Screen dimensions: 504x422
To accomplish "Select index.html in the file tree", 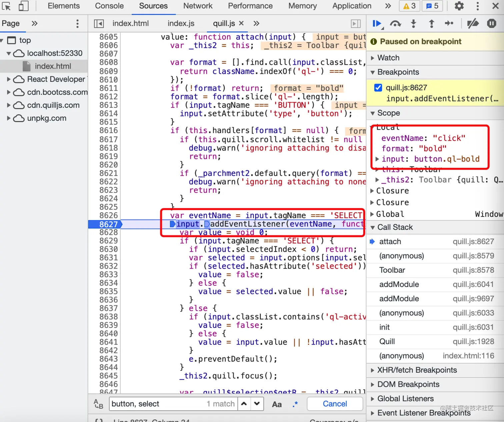I will tap(53, 66).
